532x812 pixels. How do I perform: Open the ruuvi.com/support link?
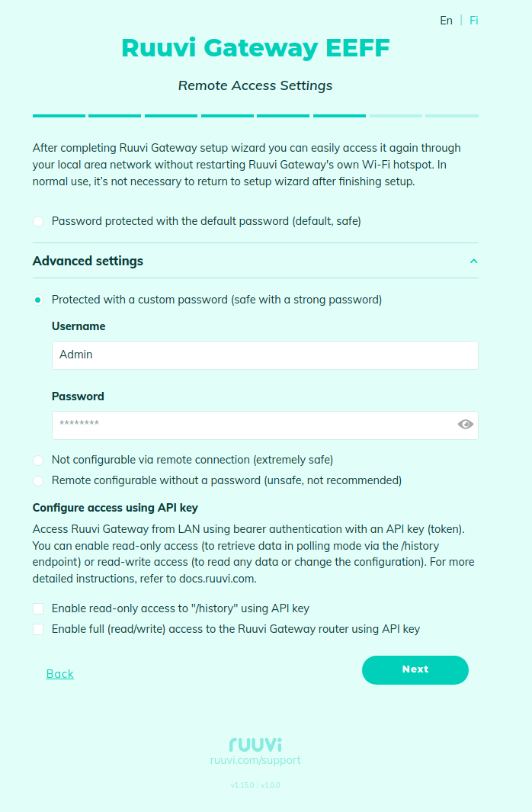click(x=255, y=760)
